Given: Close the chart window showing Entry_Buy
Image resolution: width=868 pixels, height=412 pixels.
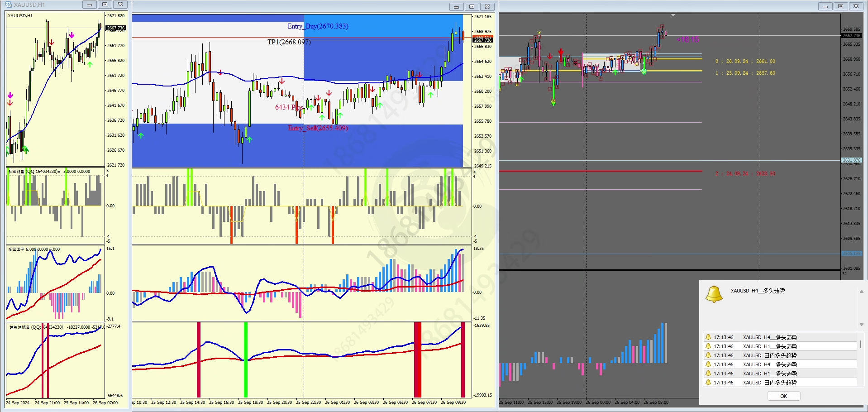Looking at the screenshot, I should click(x=487, y=6).
